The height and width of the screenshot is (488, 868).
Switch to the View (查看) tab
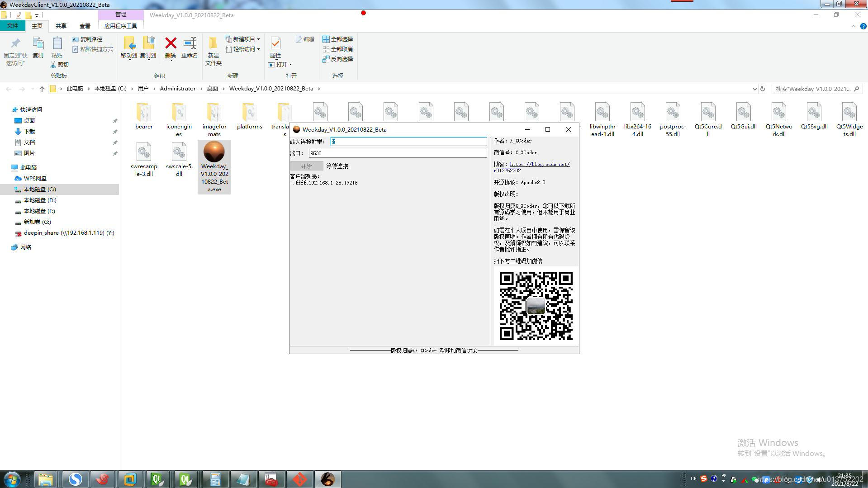[85, 26]
